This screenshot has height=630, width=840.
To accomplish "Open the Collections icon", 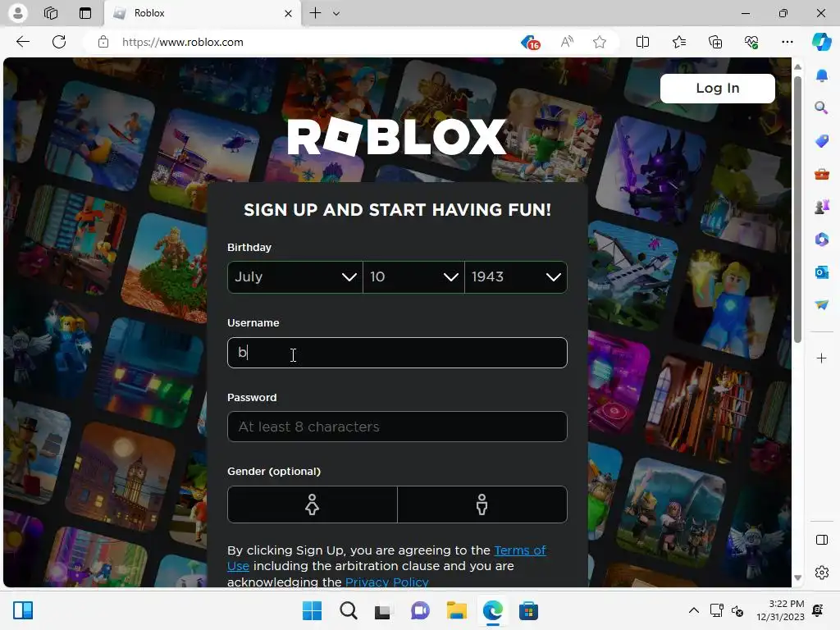I will pos(715,42).
